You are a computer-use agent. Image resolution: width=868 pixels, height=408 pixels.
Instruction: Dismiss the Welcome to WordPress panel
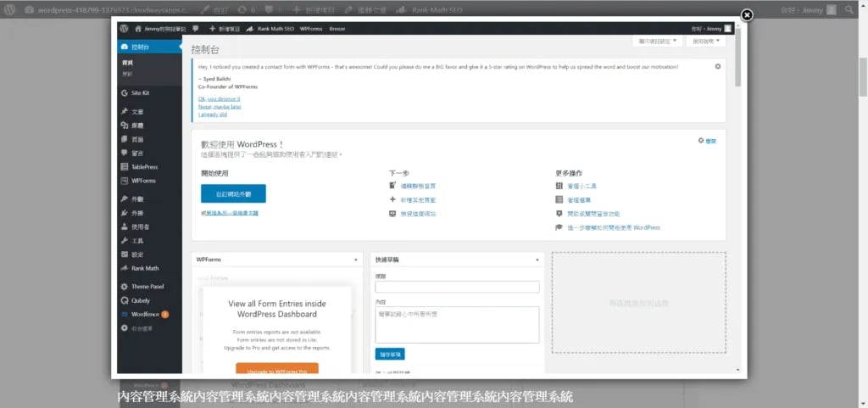708,141
